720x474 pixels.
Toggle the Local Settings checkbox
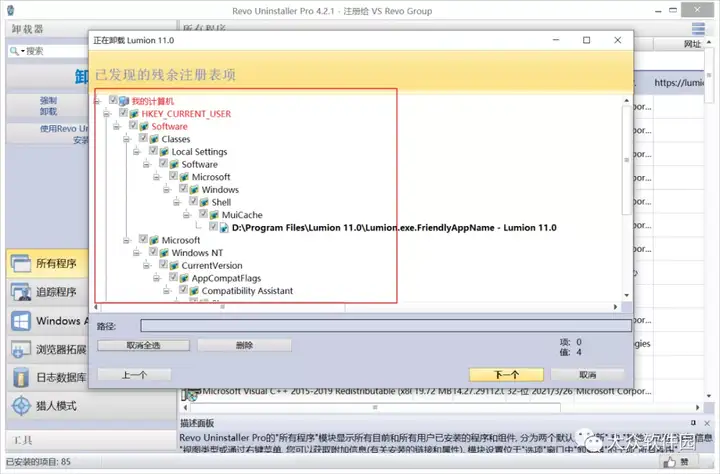point(153,151)
